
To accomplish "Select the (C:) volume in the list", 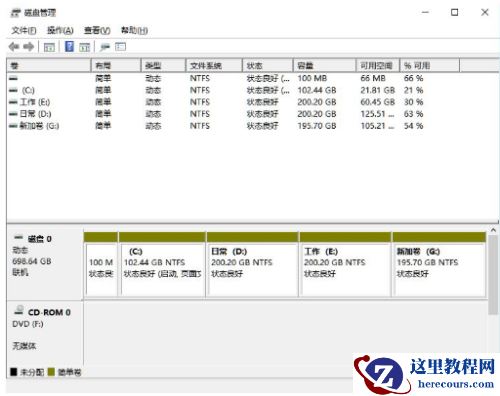I will coord(22,90).
